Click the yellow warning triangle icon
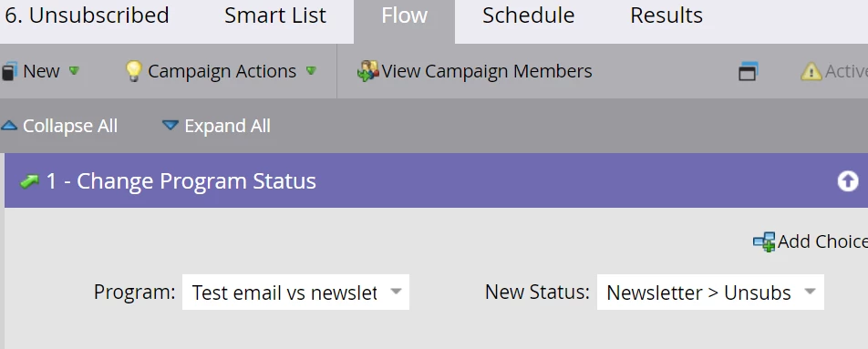The width and height of the screenshot is (868, 349). pos(811,71)
